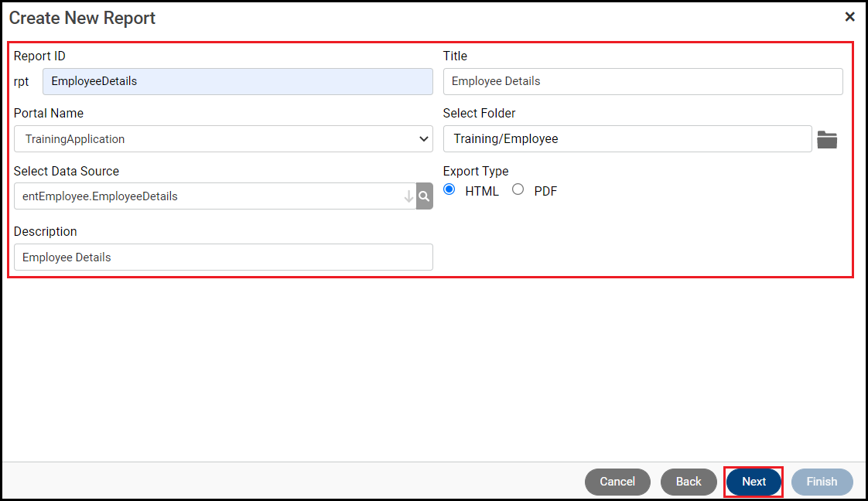Click the Description text field
The height and width of the screenshot is (501, 868).
tap(223, 257)
